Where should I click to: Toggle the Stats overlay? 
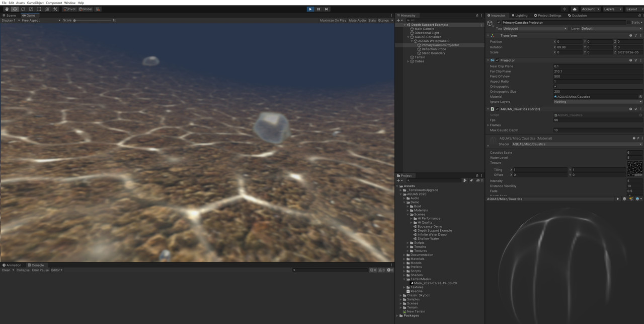point(372,21)
